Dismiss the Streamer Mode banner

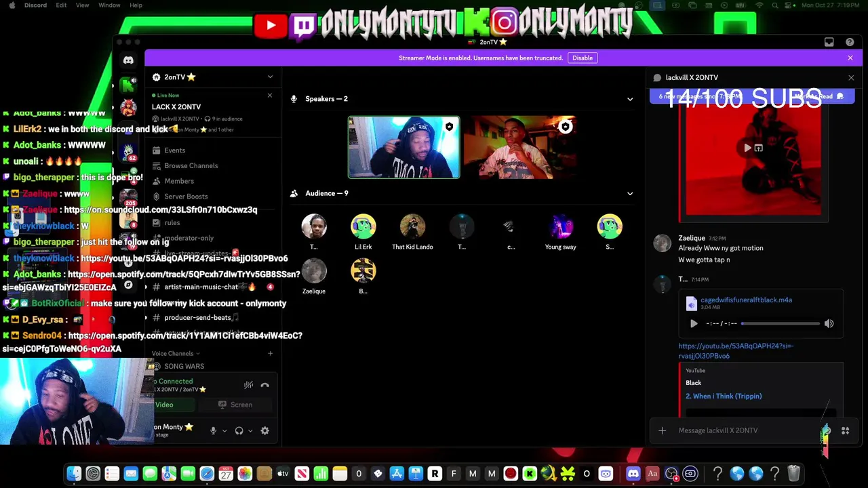pos(850,58)
